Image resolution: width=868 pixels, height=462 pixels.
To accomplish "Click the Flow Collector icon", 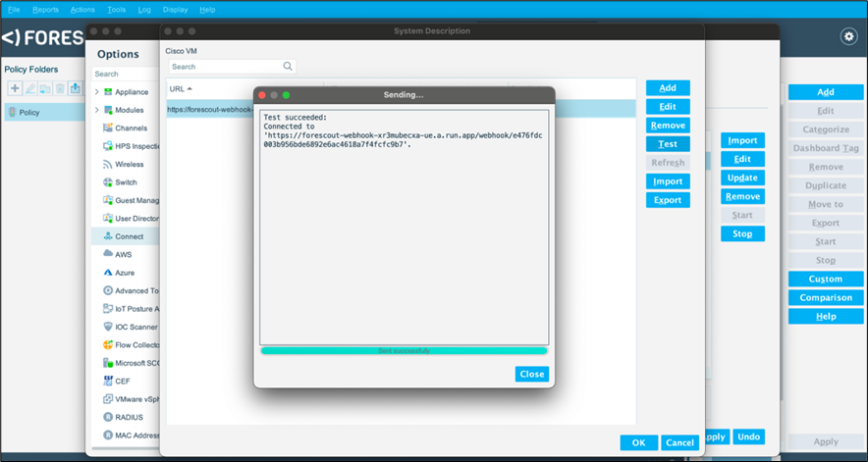I will (108, 344).
